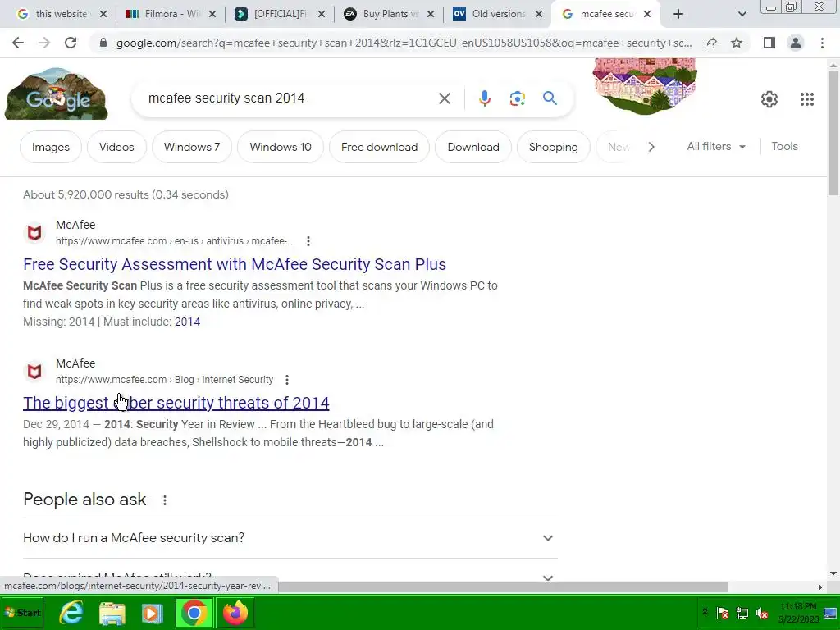Open the Chrome profile avatar menu
The width and height of the screenshot is (840, 630).
(x=796, y=43)
